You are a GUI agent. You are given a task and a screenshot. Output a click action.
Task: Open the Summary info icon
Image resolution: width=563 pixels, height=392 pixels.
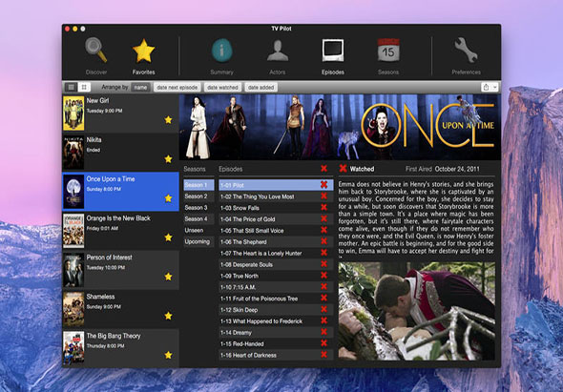[221, 51]
